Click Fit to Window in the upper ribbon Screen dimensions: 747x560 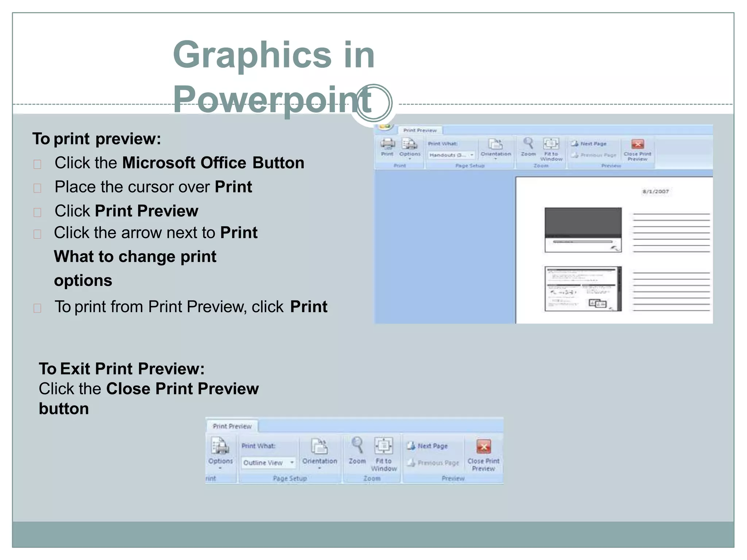pos(551,149)
